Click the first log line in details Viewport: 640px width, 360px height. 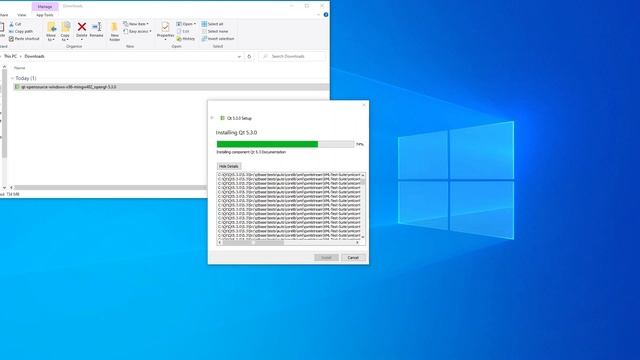coord(289,175)
